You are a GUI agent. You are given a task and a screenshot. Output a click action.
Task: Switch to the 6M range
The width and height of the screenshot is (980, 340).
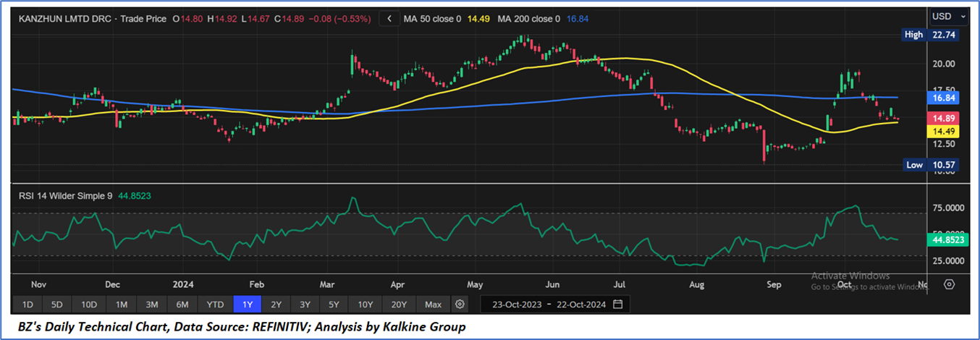tap(182, 304)
